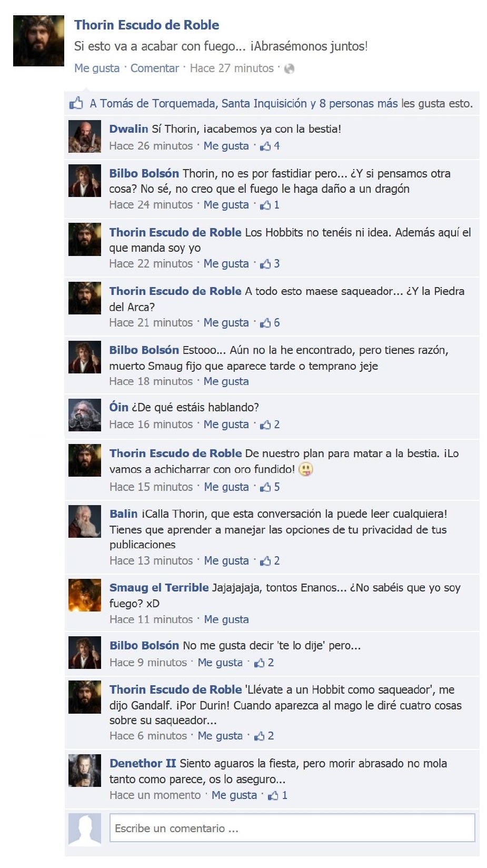Open the likes on Óin's comment
Viewport: 487px width, 868px height.
[x=270, y=425]
